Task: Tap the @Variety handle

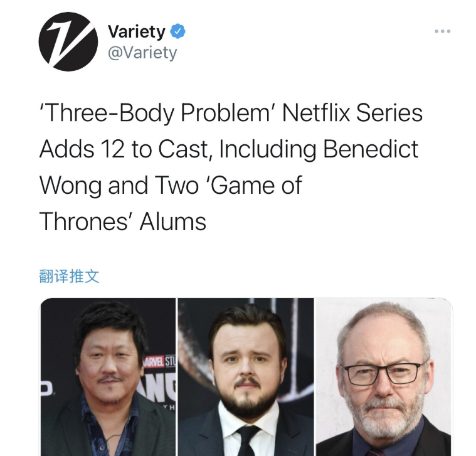Action: [x=142, y=53]
